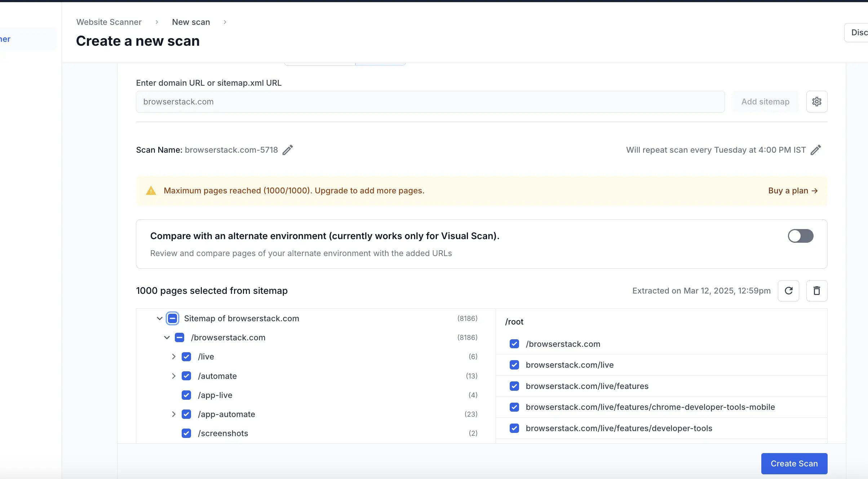Screen dimensions: 868x479
Task: Toggle the /screenshots folder checkbox
Action: pyautogui.click(x=186, y=433)
